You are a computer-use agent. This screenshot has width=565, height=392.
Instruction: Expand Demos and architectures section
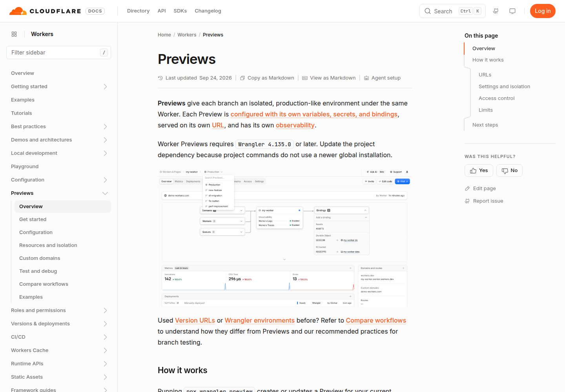(105, 140)
